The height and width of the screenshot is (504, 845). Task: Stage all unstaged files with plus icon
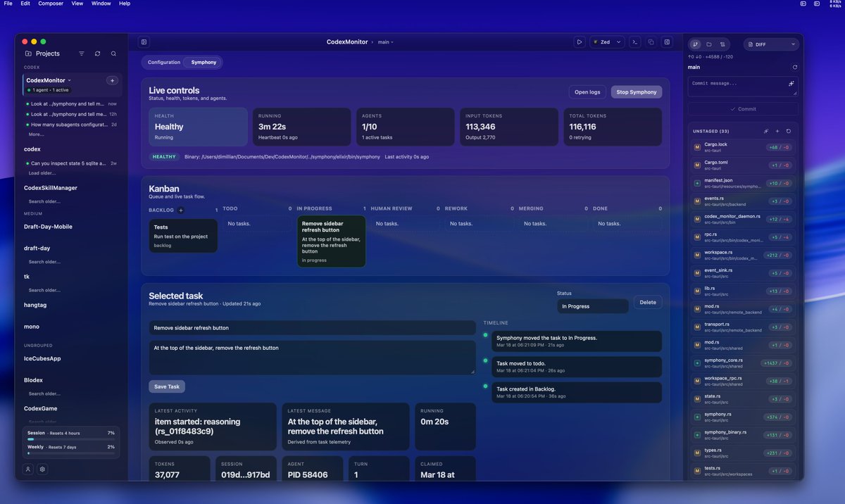point(777,131)
